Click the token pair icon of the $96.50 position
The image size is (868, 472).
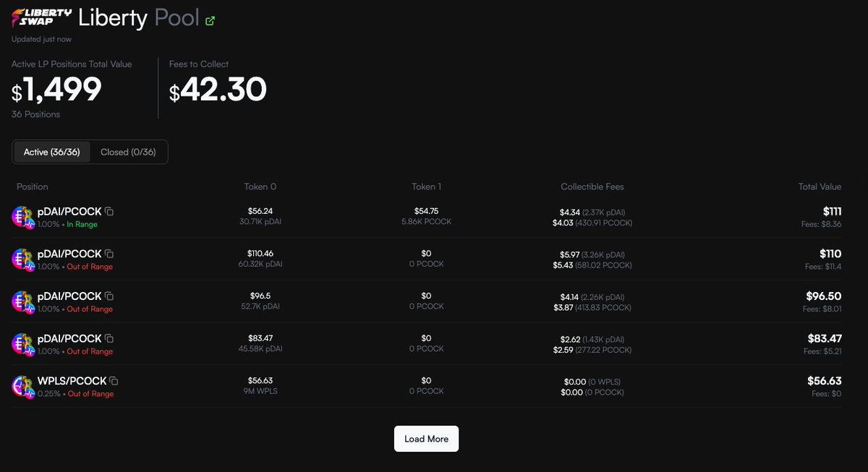(23, 301)
